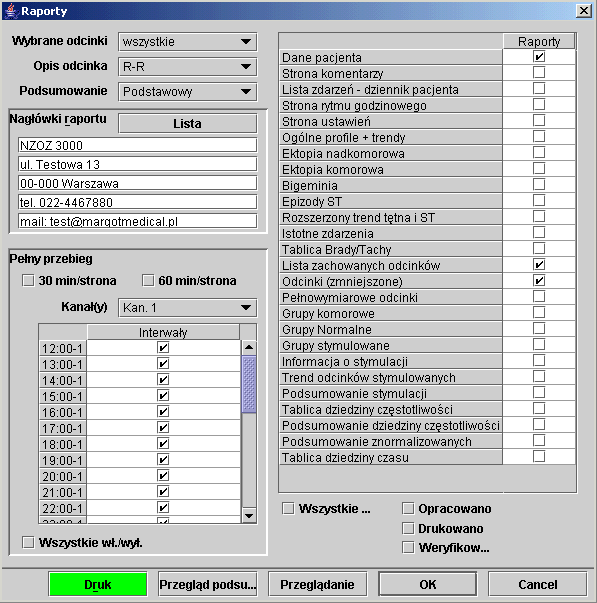597x603 pixels.
Task: Toggle Wszystkie wł./wył. checkbox
Action: click(28, 543)
